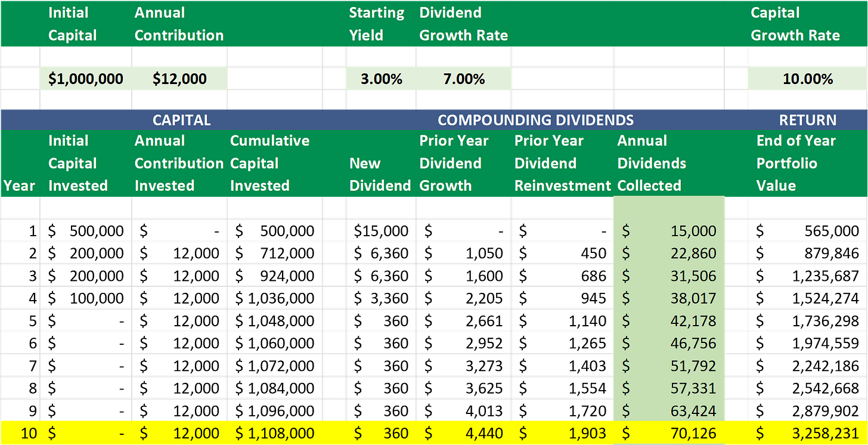Click the 3.00% Starting Yield cell
Screen dimensions: 868x445
pyautogui.click(x=382, y=79)
